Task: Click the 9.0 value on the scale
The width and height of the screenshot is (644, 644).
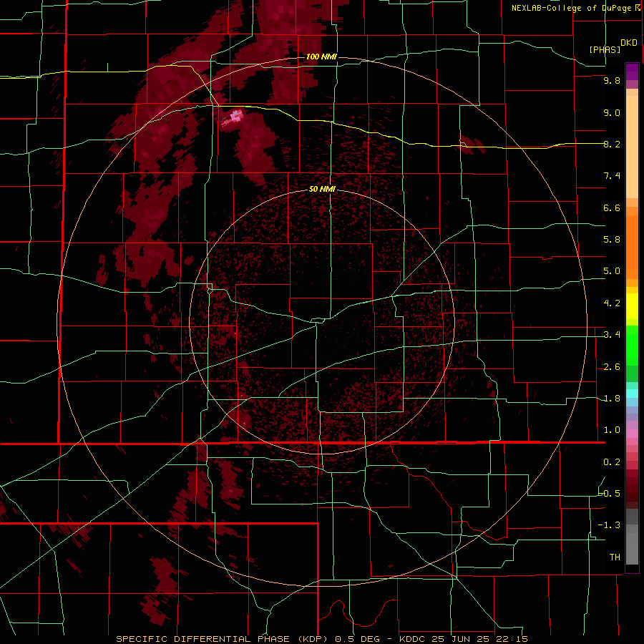Action: [x=612, y=112]
